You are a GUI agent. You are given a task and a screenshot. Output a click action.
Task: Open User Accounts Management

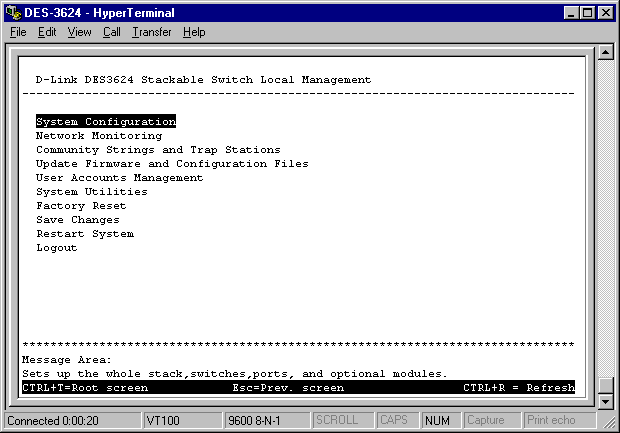pos(119,178)
